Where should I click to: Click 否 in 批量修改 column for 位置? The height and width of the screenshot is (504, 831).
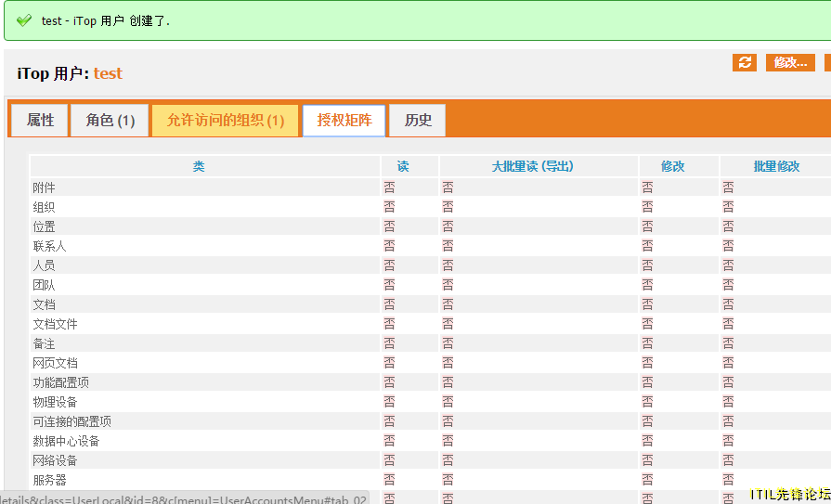(x=728, y=226)
